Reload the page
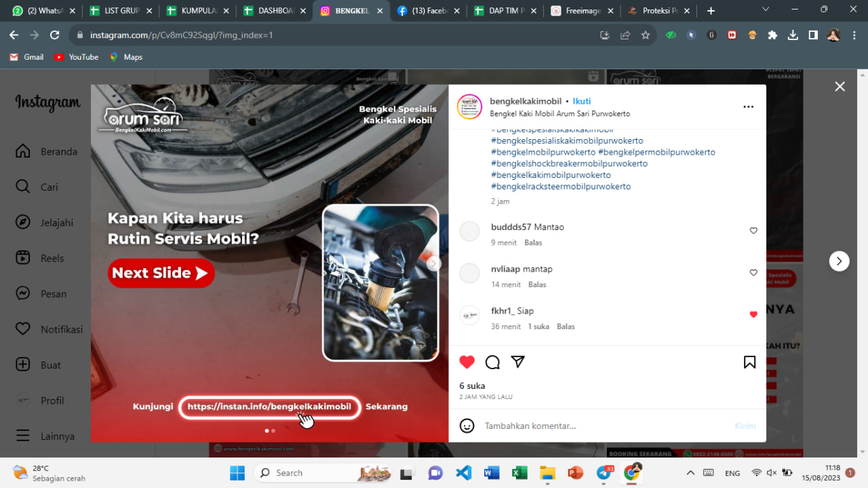Image resolution: width=868 pixels, height=488 pixels. 55,35
